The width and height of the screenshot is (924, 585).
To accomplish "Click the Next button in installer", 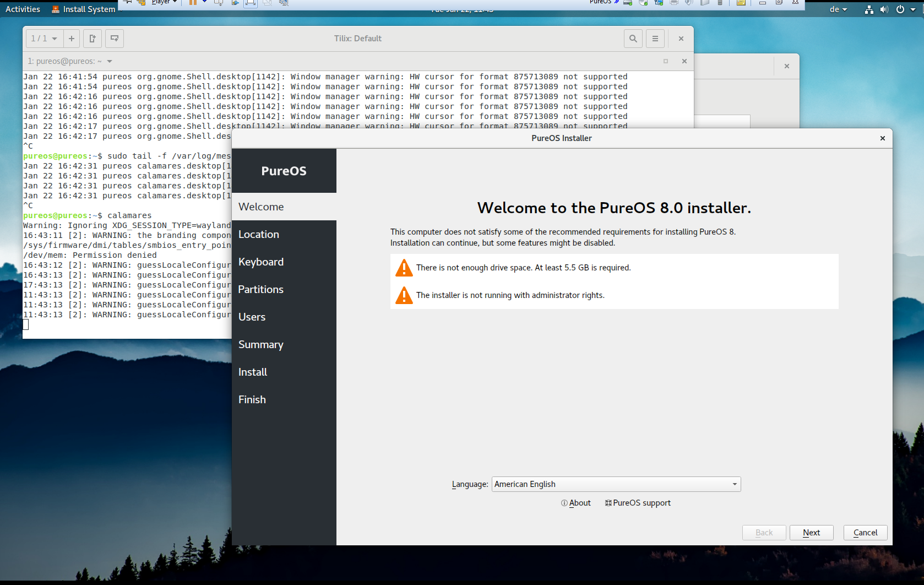I will click(811, 533).
